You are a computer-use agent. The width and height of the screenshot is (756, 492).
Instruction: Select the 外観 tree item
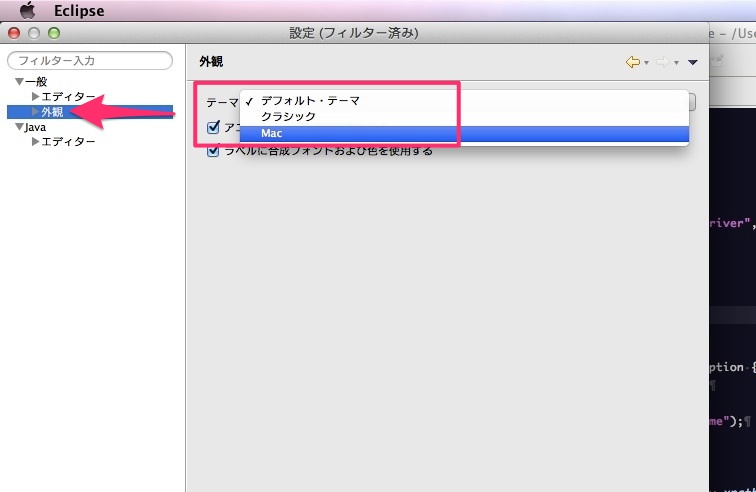click(x=52, y=112)
